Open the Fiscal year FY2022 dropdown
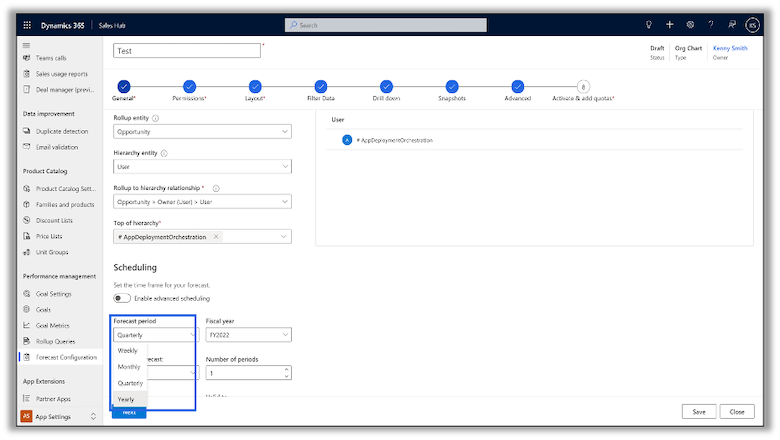Viewport: 780px width, 440px height. (x=249, y=335)
